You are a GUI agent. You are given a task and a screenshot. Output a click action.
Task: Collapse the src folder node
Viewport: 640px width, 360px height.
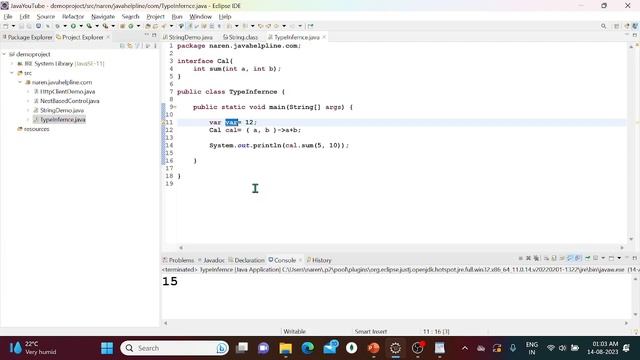12,73
